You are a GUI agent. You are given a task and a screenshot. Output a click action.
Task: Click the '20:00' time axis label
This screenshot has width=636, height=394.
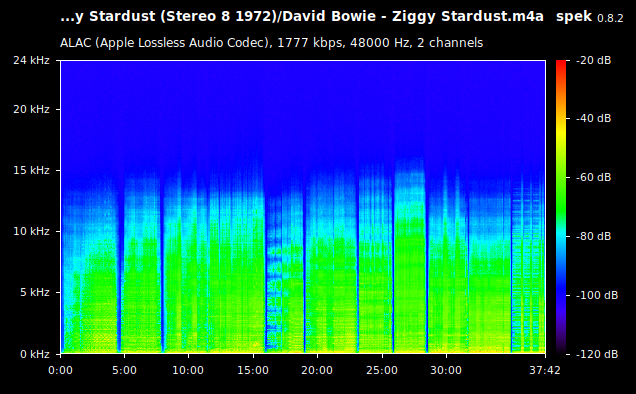(x=317, y=370)
